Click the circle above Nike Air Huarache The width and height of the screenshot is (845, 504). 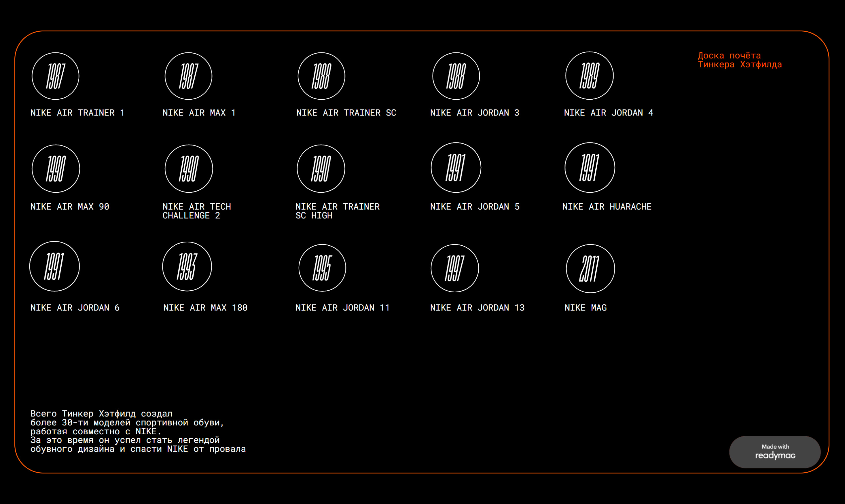click(590, 168)
